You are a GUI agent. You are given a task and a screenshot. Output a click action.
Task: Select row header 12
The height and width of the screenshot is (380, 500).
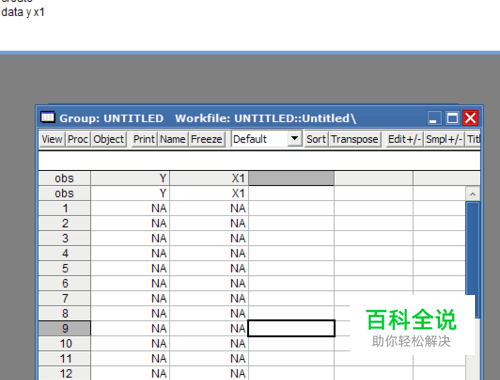click(64, 373)
